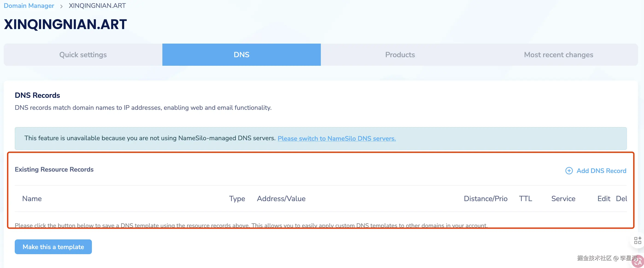Viewport: 644px width, 268px height.
Task: Click the plus circle icon for adding DNS record
Action: click(569, 171)
